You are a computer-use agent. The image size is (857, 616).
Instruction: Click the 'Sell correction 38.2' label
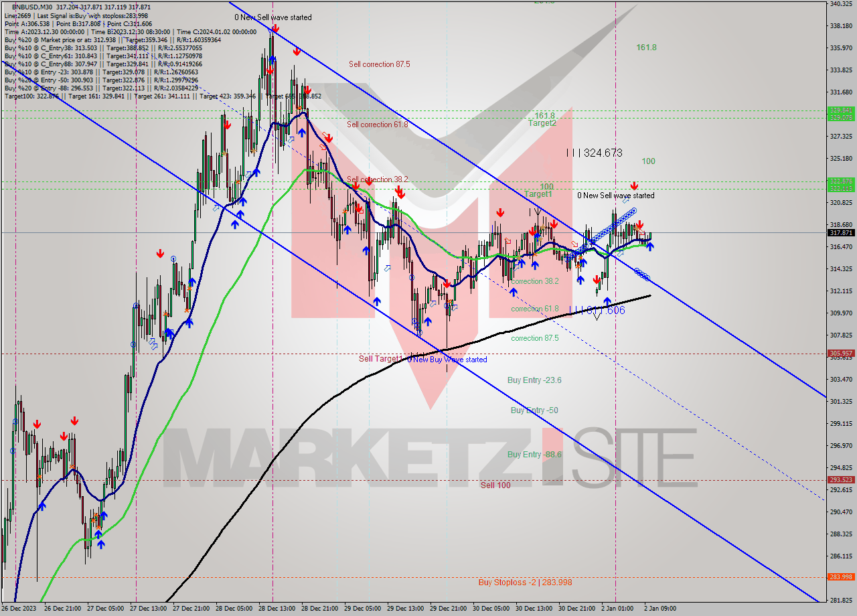point(378,179)
